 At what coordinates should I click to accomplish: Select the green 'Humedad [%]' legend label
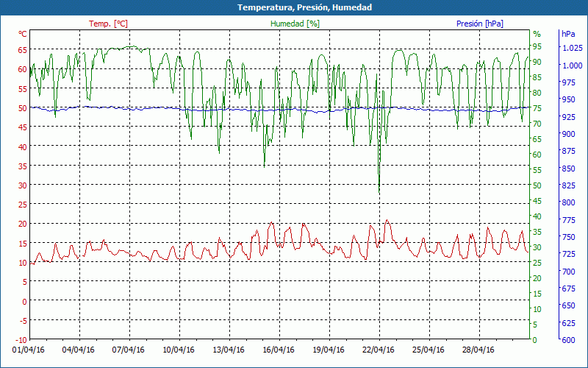click(295, 24)
